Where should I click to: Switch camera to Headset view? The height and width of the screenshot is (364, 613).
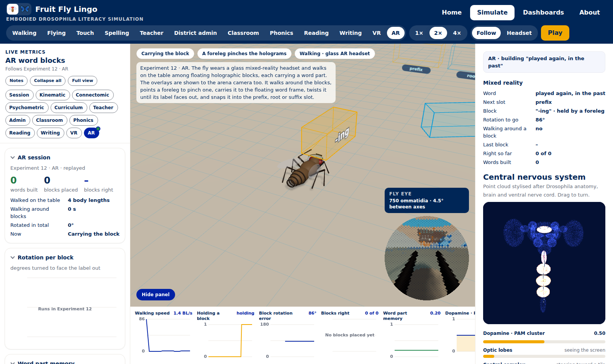pyautogui.click(x=519, y=33)
